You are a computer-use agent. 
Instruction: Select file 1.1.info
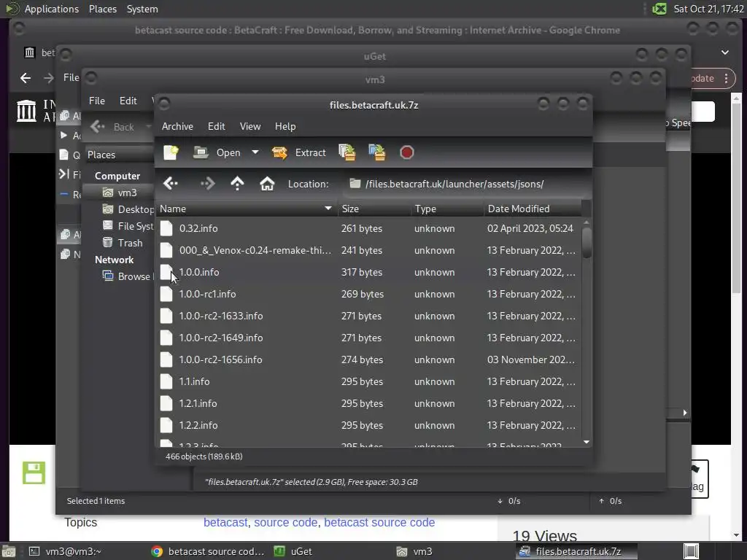[369, 382]
